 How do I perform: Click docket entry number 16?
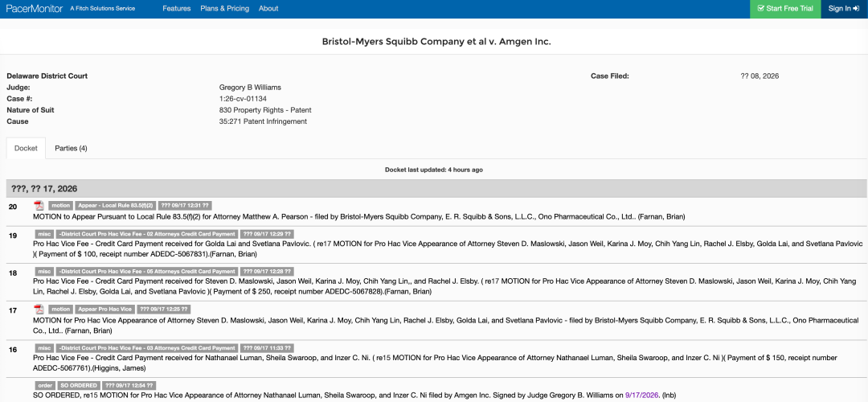point(14,350)
